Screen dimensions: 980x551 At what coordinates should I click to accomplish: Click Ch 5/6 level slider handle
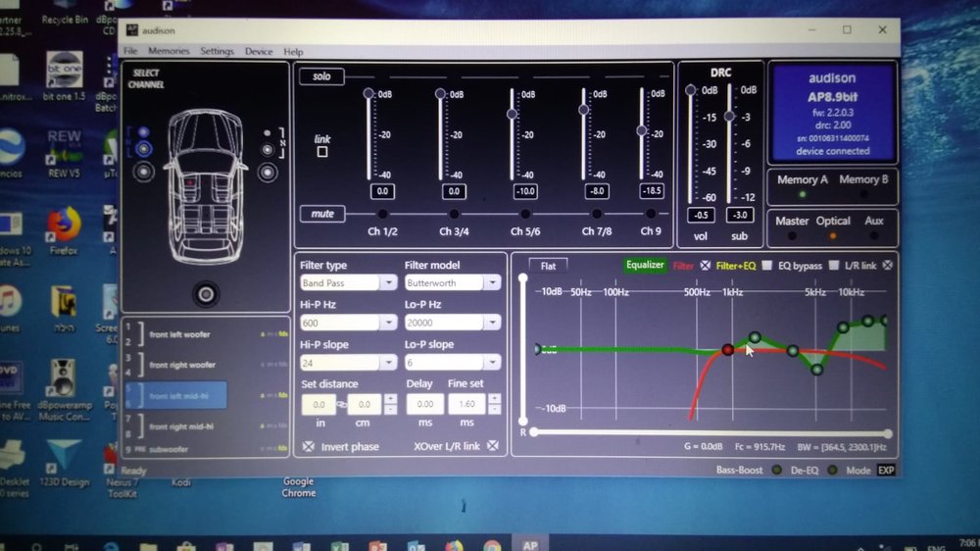click(512, 114)
